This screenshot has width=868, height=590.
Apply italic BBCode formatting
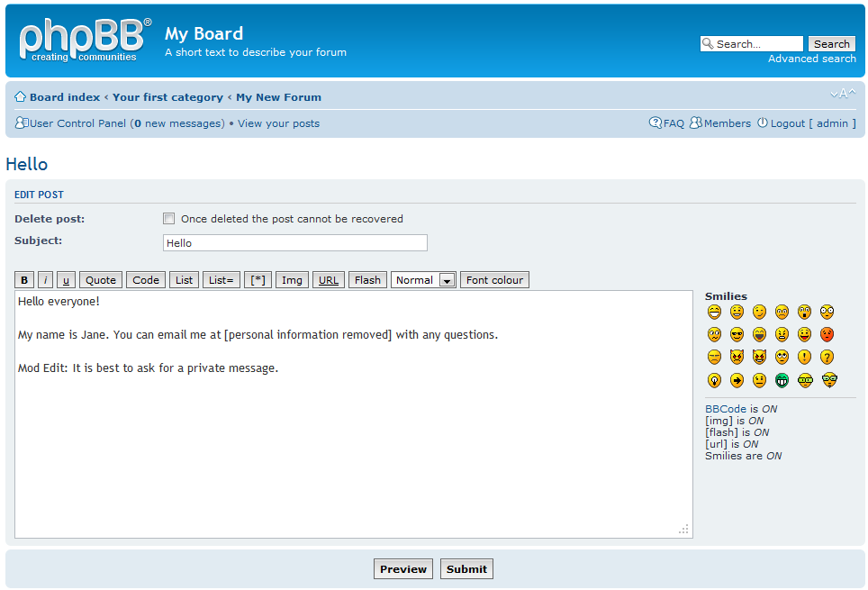45,280
